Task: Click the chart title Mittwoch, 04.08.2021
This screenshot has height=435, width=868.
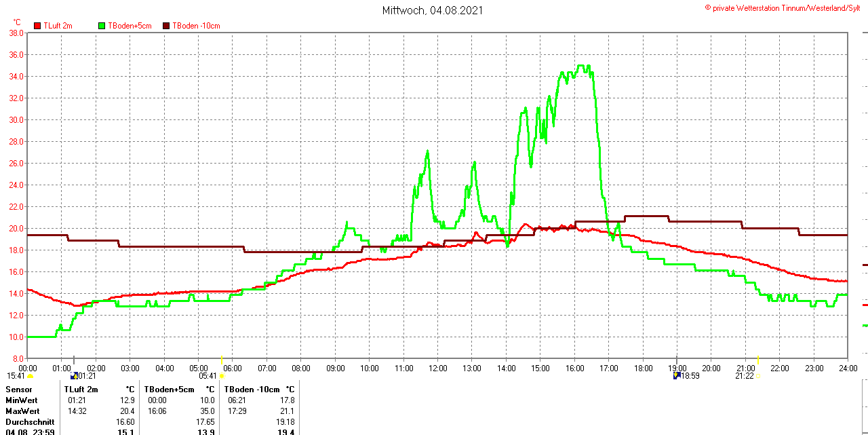Action: pyautogui.click(x=433, y=10)
